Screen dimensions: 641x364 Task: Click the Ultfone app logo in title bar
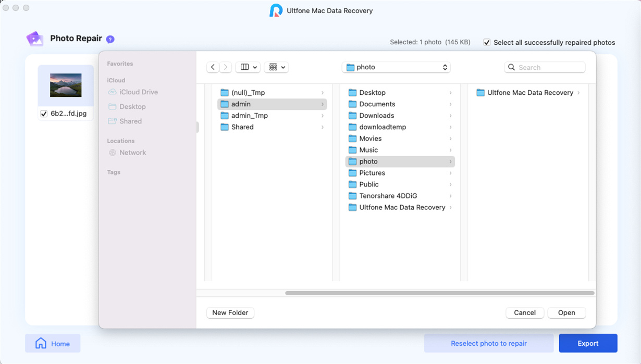[276, 10]
